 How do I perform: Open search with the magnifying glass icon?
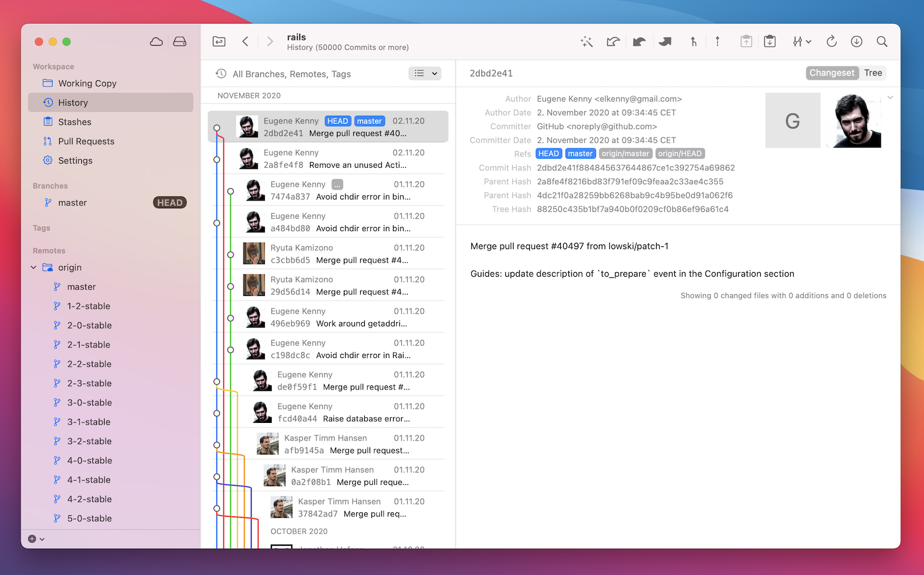pyautogui.click(x=882, y=42)
